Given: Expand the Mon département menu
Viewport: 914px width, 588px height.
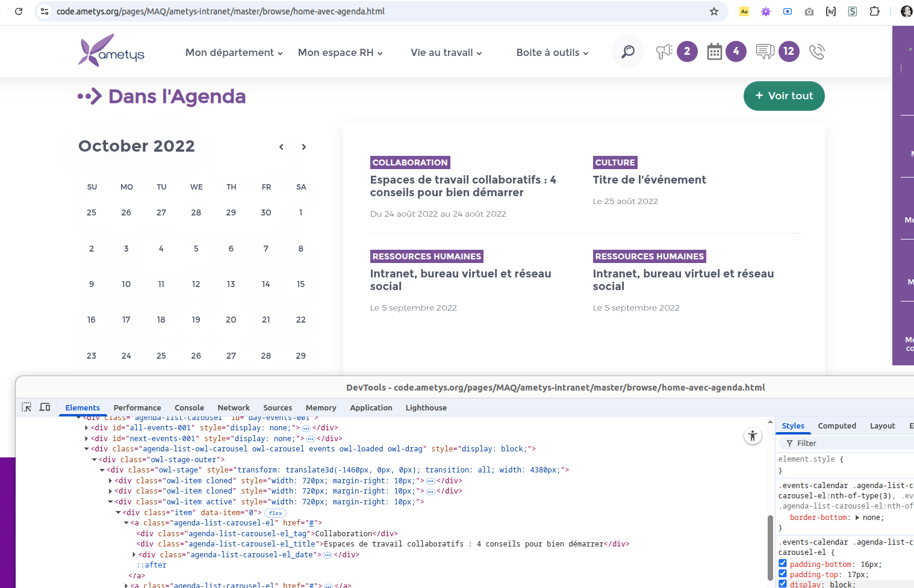Looking at the screenshot, I should [x=234, y=53].
